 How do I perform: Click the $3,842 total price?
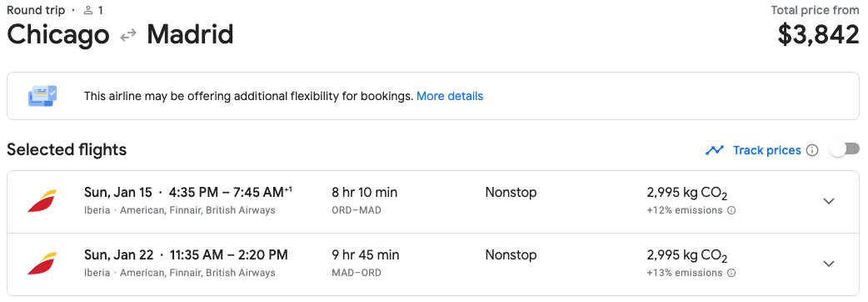point(818,35)
